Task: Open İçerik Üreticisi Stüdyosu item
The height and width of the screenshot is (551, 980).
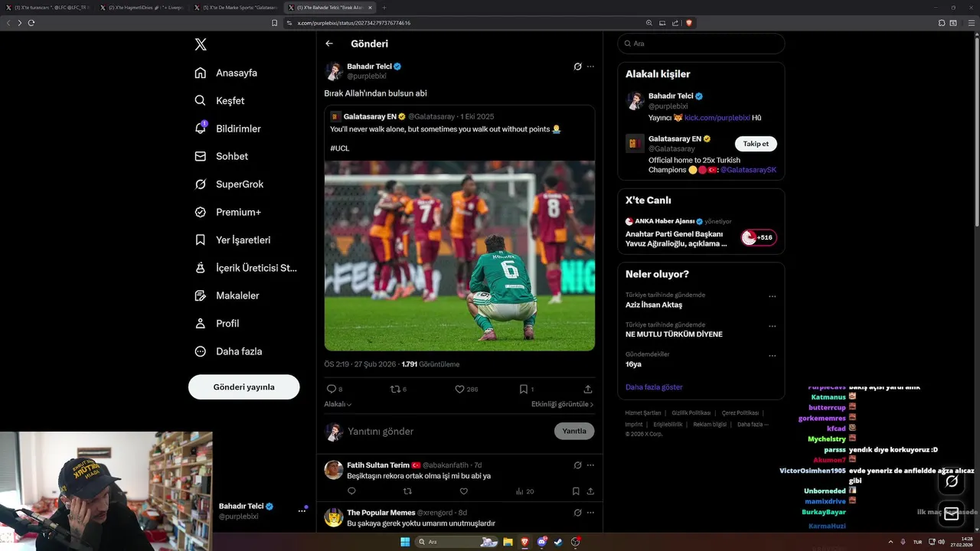Action: [246, 268]
